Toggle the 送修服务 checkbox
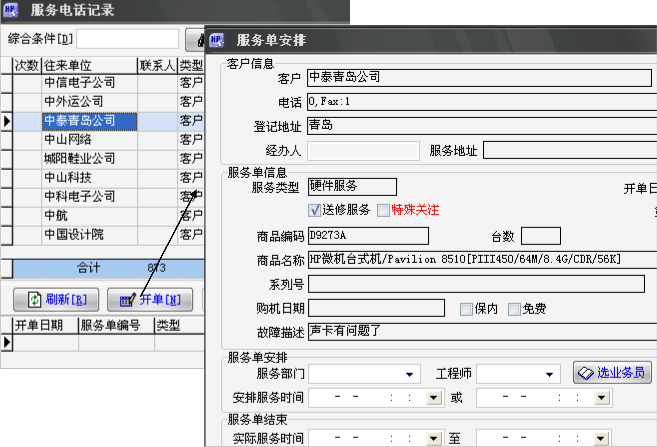Viewport: 657px width, 447px height. click(x=315, y=210)
